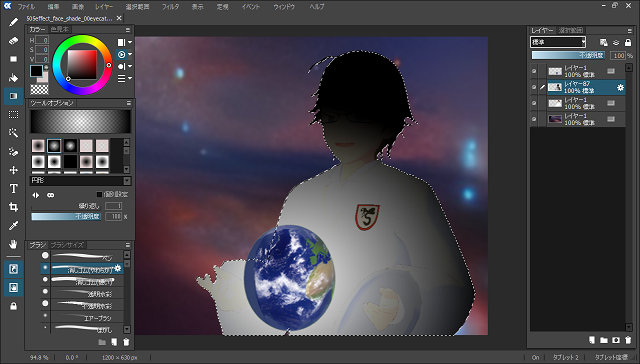
Task: Select the Paint Bucket fill tool
Action: [13, 78]
